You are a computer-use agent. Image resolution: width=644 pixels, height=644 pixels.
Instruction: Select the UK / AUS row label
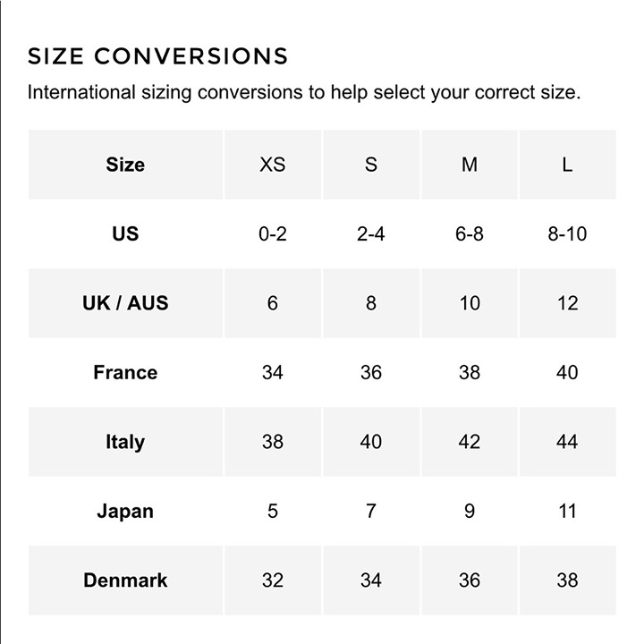click(125, 303)
